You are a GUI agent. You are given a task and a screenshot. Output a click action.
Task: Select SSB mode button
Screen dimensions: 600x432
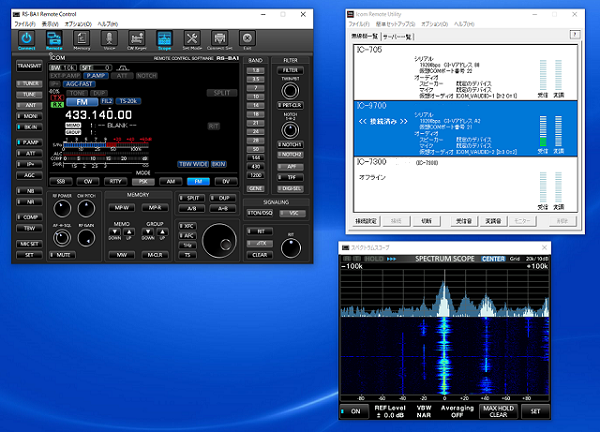point(61,181)
